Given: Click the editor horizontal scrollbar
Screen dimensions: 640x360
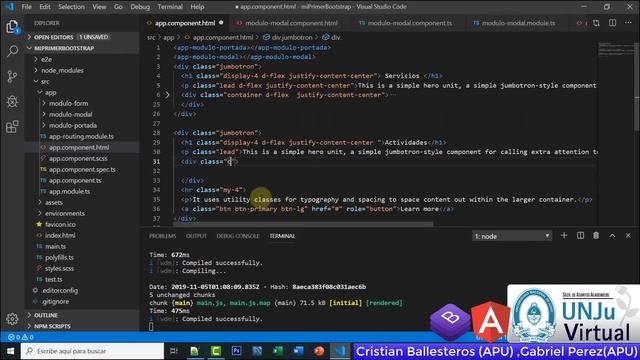Looking at the screenshot, I should (x=303, y=224).
